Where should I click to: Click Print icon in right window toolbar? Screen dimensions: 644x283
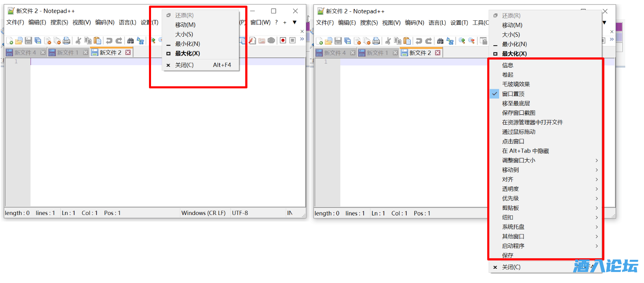click(x=376, y=41)
